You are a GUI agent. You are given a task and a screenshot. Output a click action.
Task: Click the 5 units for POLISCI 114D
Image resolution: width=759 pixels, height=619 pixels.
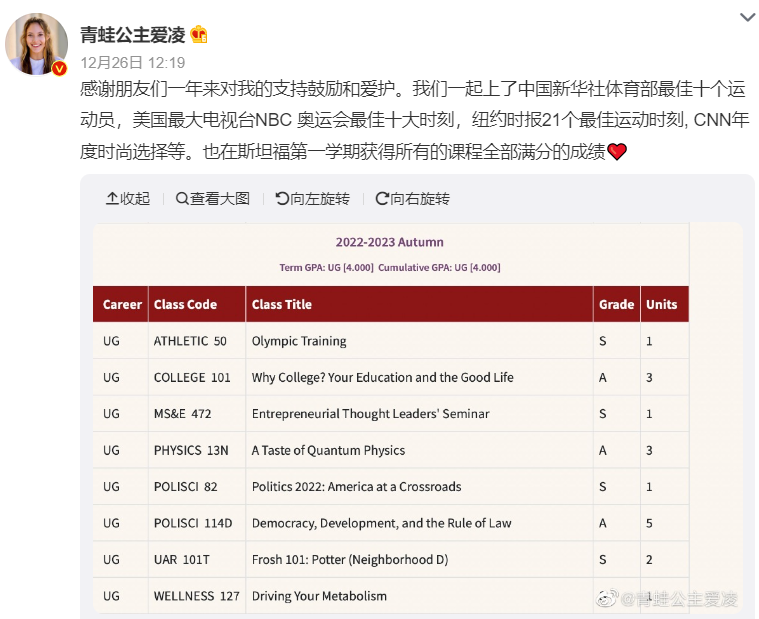click(649, 523)
